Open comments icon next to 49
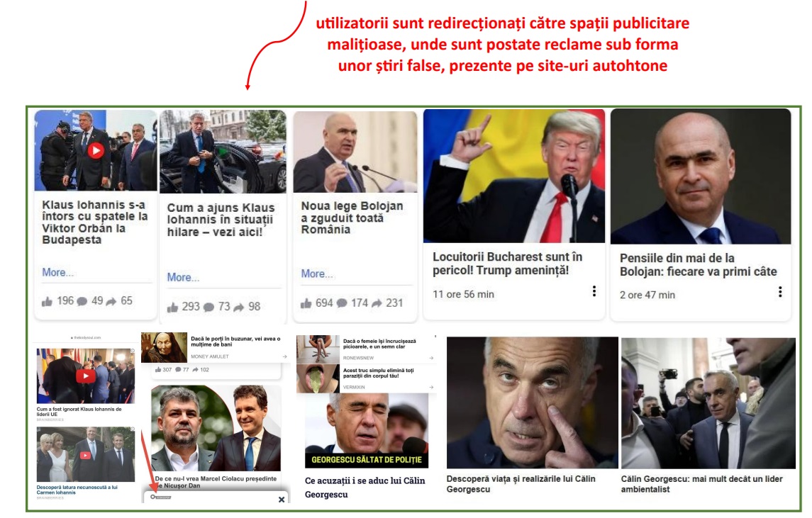The width and height of the screenshot is (812, 518). click(x=82, y=302)
